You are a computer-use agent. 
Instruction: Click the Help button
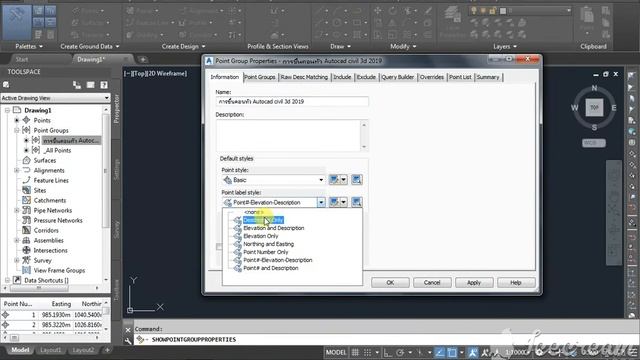(516, 282)
